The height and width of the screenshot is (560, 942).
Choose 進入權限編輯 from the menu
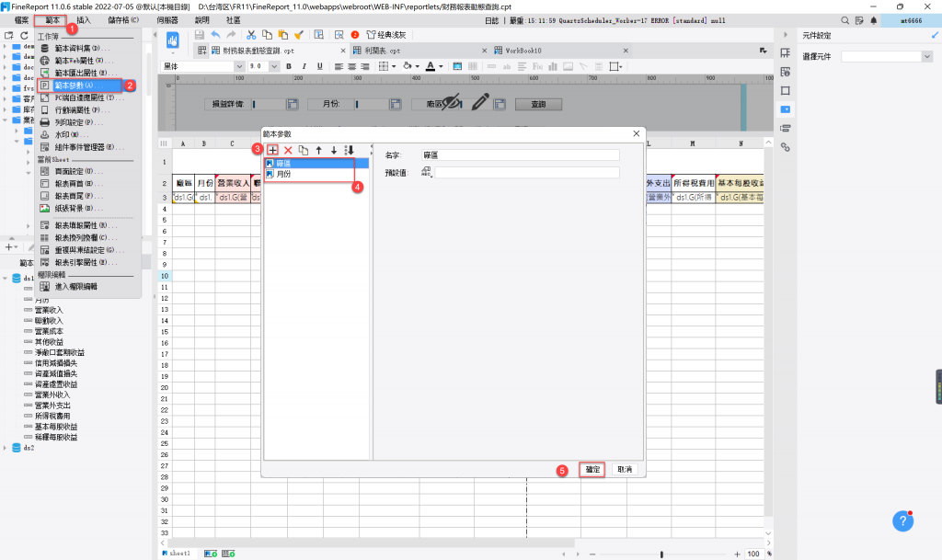click(x=75, y=287)
